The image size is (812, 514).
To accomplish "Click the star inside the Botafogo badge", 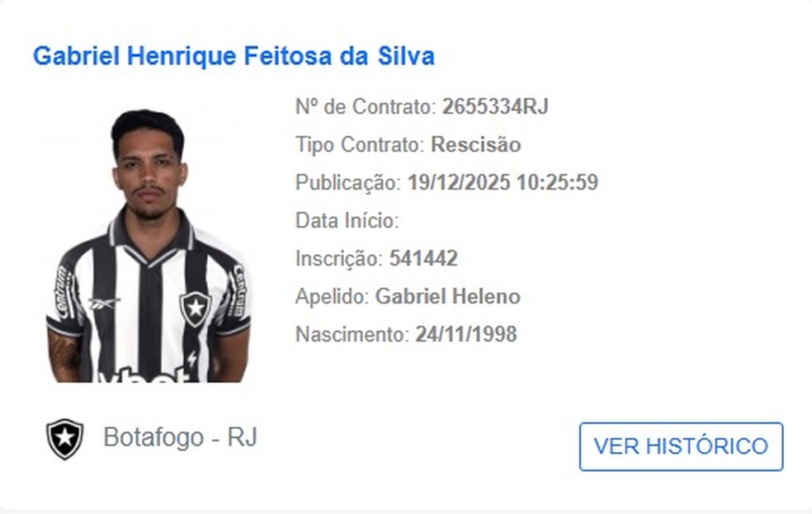I will (x=65, y=438).
